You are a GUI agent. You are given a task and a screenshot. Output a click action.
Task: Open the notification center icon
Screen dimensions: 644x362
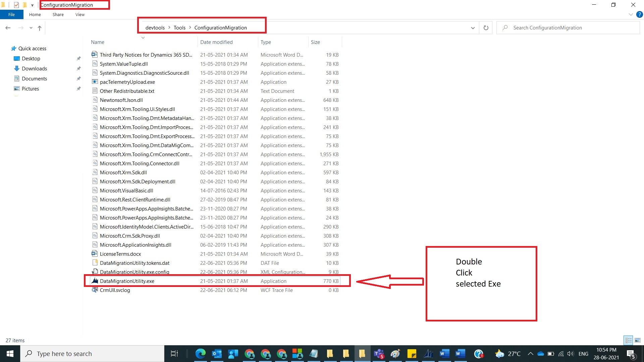click(631, 354)
